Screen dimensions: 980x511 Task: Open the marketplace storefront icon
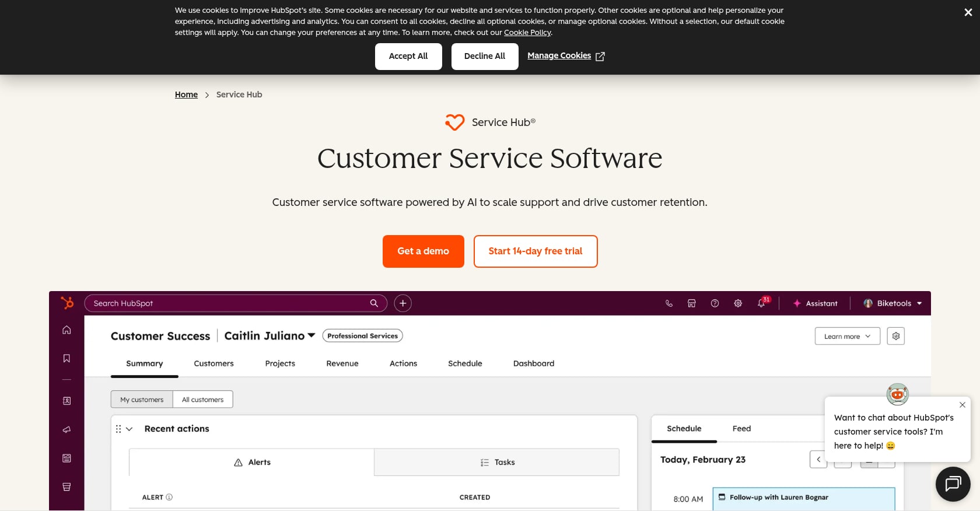click(692, 303)
